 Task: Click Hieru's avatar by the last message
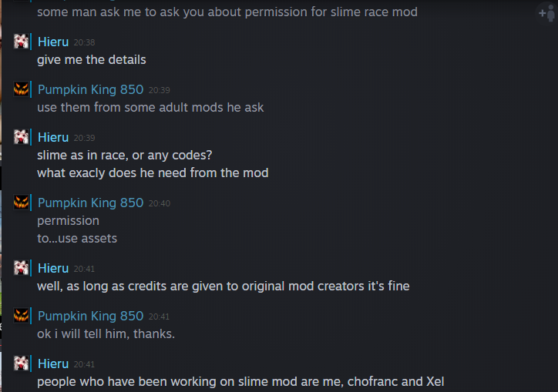click(x=22, y=363)
